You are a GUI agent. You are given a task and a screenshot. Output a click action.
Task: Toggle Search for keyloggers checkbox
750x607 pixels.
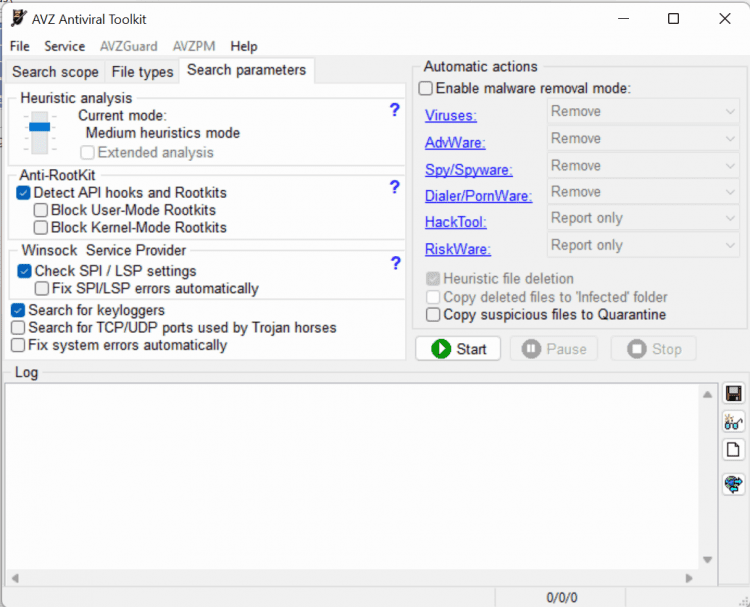(18, 310)
